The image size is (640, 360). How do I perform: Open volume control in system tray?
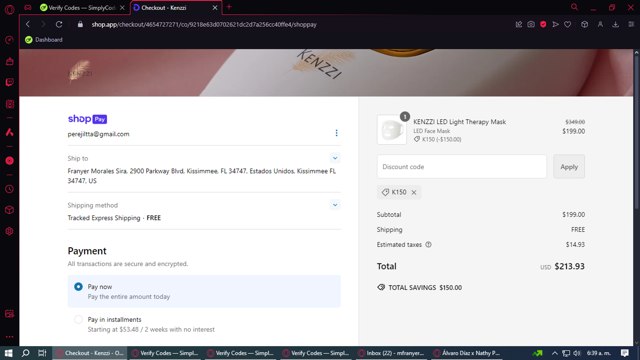[577, 353]
